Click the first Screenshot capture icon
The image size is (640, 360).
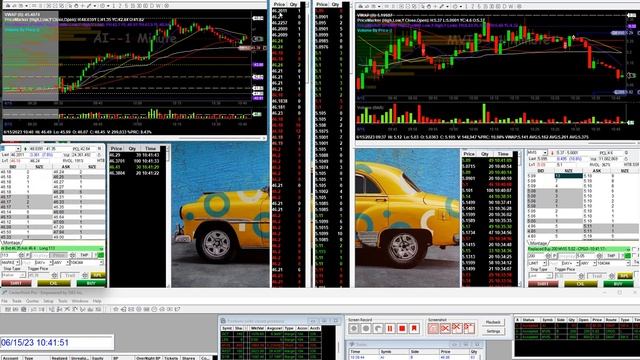pyautogui.click(x=433, y=328)
